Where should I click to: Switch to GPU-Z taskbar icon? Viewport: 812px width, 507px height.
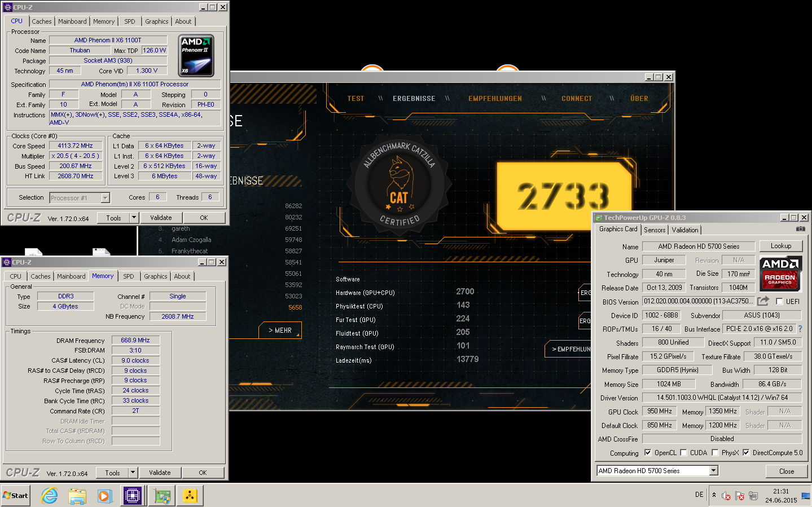(162, 496)
